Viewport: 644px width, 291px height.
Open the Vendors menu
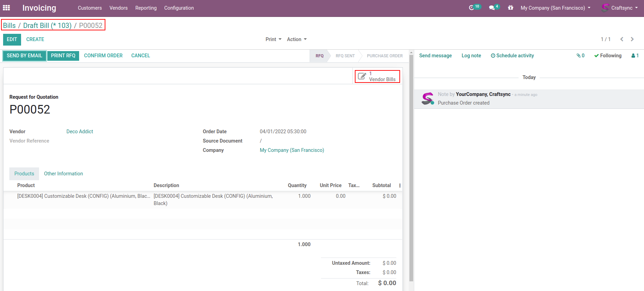click(x=119, y=8)
